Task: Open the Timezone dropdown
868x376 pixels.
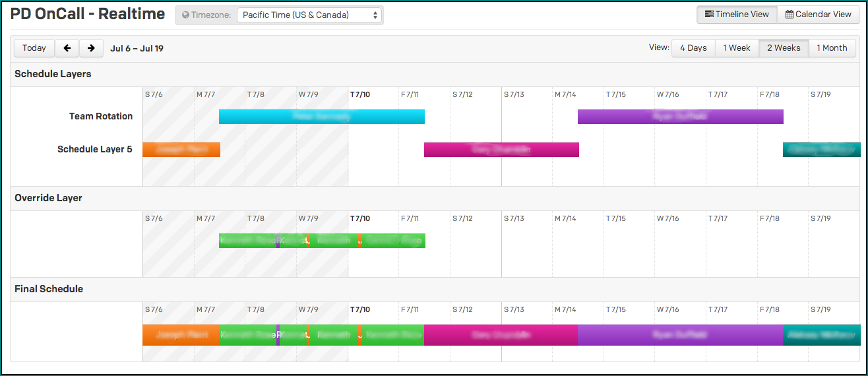Action: 309,15
